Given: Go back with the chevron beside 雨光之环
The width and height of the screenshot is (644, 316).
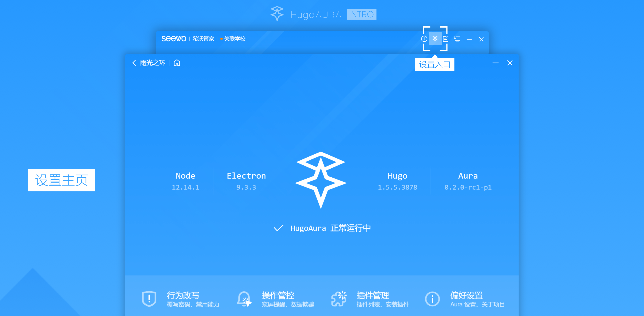Looking at the screenshot, I should tap(134, 63).
